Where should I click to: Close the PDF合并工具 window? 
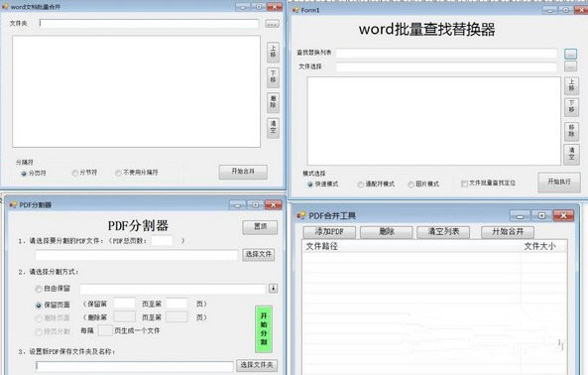click(x=563, y=215)
